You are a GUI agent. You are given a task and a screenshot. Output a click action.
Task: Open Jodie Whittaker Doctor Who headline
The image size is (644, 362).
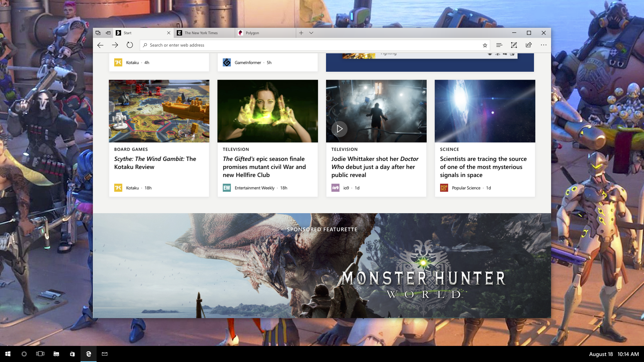(375, 167)
